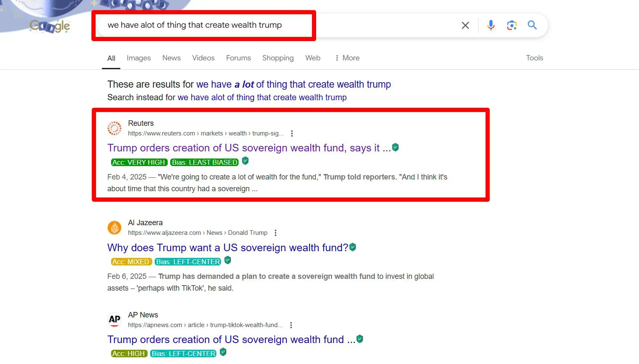Viewport: 639px width, 364px height.
Task: Click the 'Bias: LEAST BIASED' badge
Action: pyautogui.click(x=205, y=162)
